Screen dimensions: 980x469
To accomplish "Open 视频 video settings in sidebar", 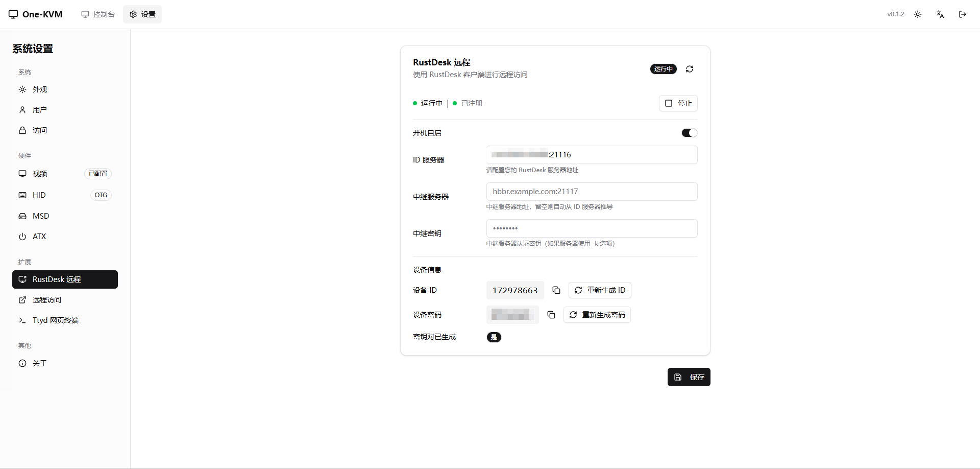I will point(40,174).
